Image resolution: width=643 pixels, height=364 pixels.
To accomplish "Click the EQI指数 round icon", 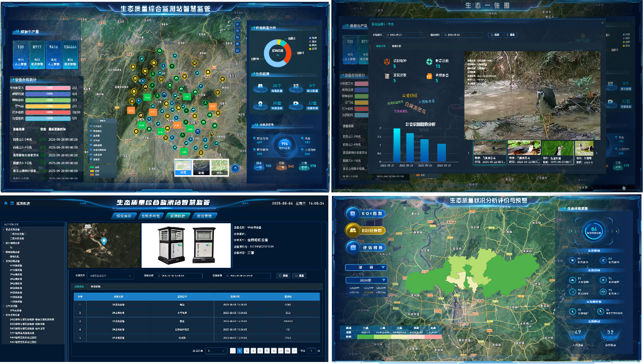I will (353, 214).
